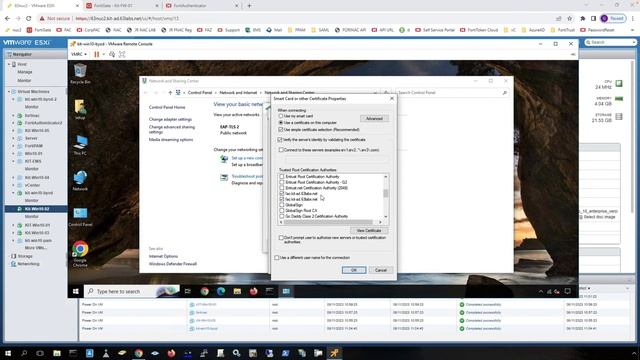
Task: Click guest taskbar search box
Action: (132, 291)
